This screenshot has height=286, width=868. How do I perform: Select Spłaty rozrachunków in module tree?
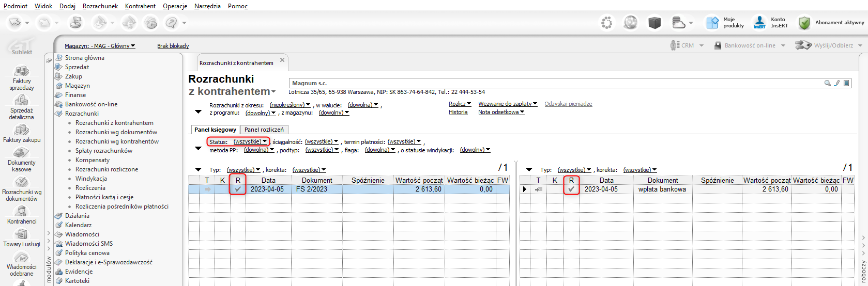(104, 151)
